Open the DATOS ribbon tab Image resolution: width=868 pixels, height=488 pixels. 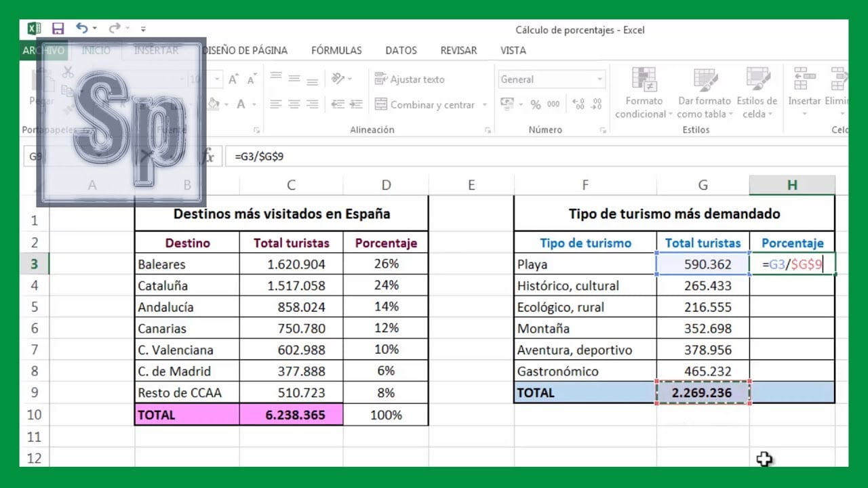(401, 50)
